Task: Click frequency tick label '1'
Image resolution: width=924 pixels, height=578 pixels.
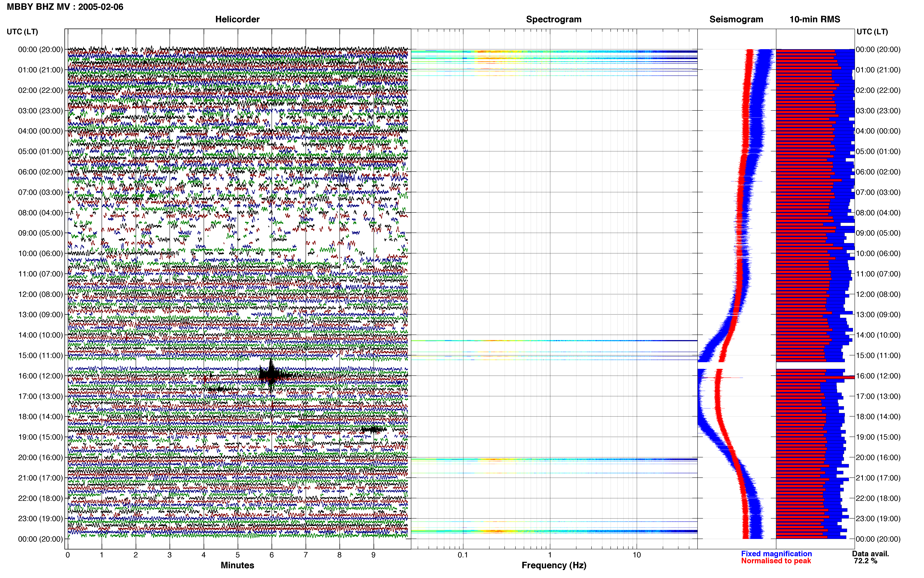Action: click(x=550, y=555)
